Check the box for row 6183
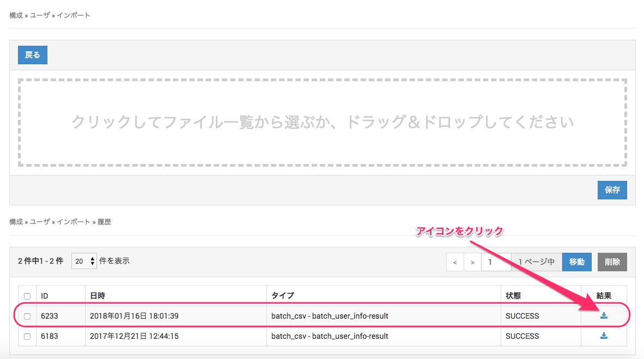The width and height of the screenshot is (644, 359). click(x=27, y=337)
